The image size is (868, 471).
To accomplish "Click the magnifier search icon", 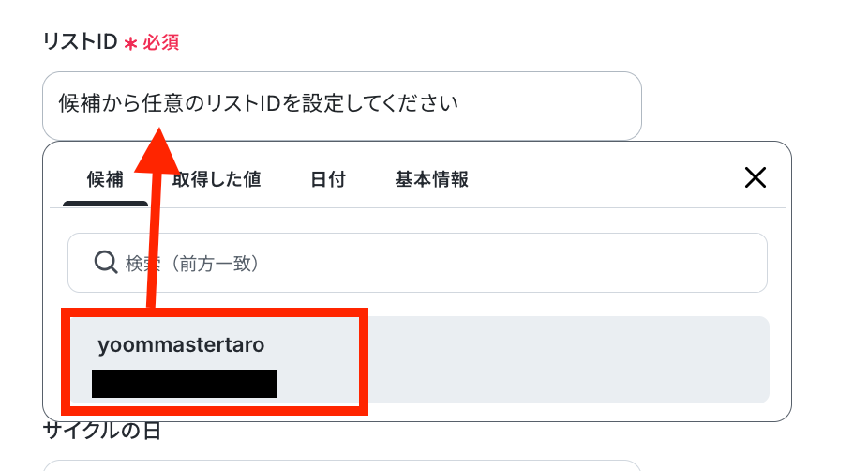I will (x=105, y=263).
